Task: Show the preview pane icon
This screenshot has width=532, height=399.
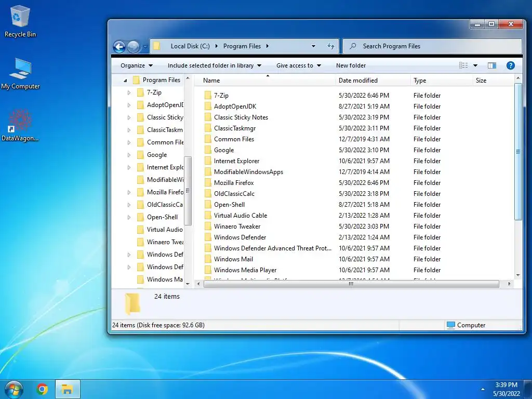Action: [x=492, y=65]
